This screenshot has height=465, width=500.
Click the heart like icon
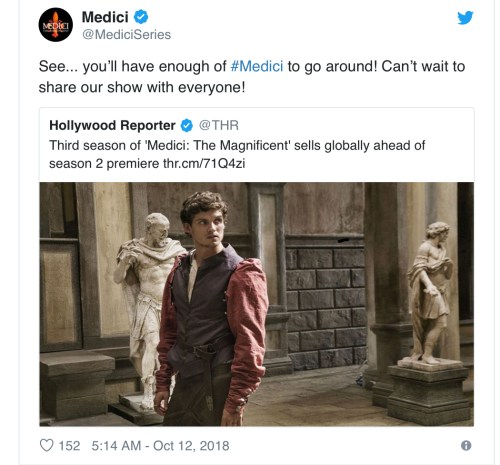(46, 445)
